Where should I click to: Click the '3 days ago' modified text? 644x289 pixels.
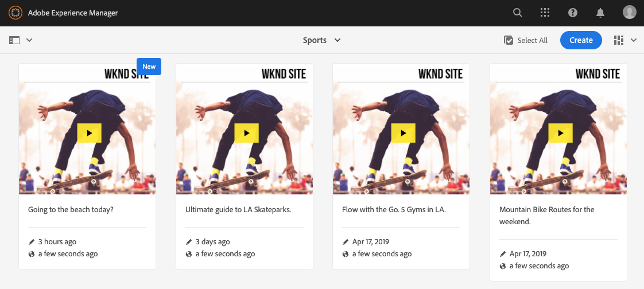click(213, 242)
